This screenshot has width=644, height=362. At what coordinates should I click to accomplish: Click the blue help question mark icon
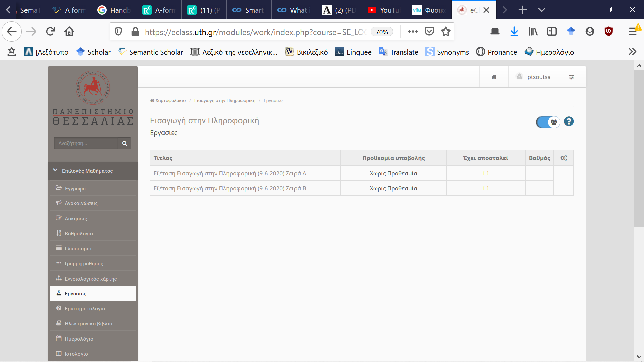[x=569, y=121]
